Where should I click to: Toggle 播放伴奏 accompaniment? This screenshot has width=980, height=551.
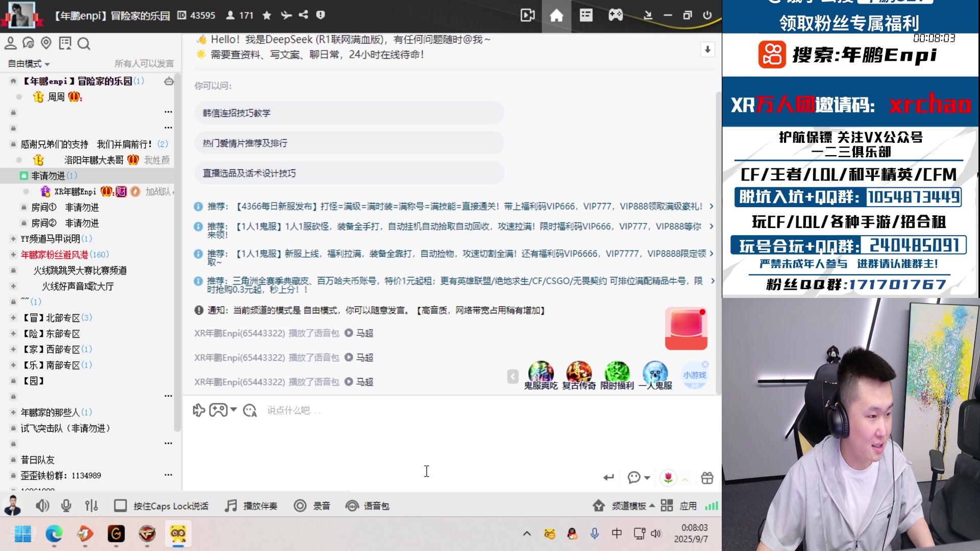(x=251, y=506)
